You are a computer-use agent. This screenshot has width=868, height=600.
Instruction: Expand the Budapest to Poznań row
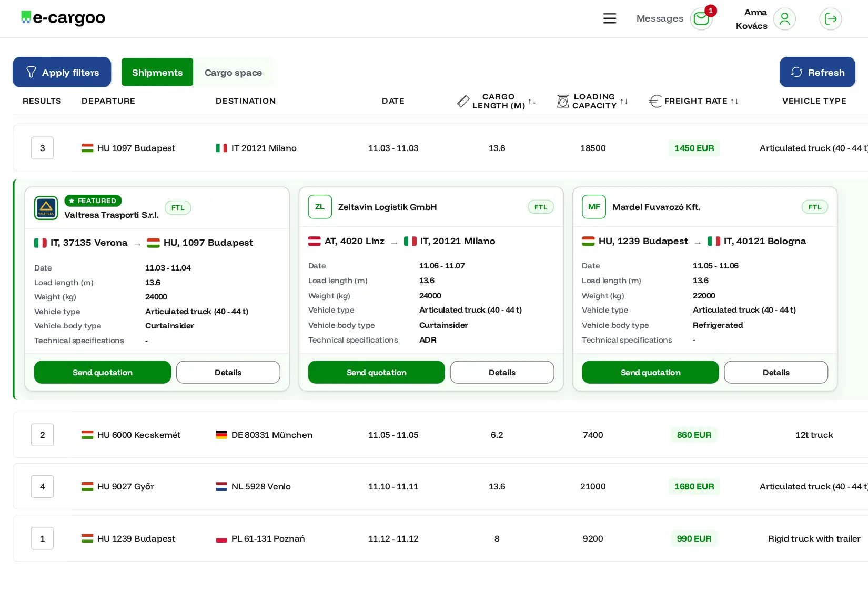pos(440,538)
